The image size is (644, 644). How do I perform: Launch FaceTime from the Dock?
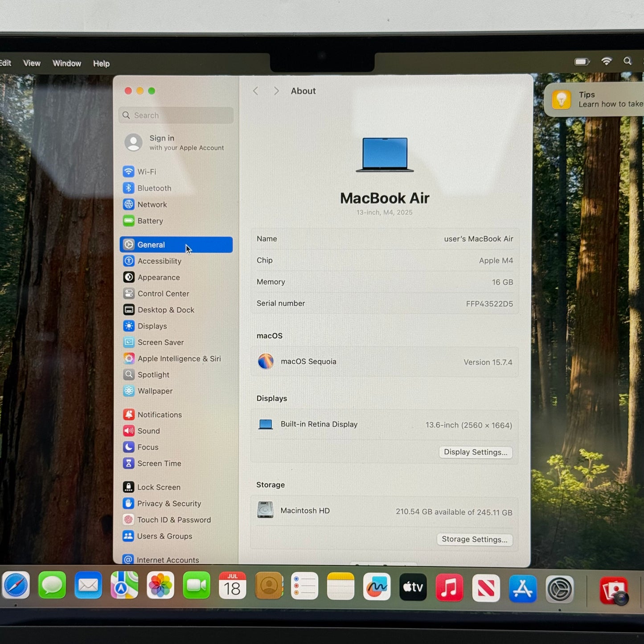(197, 585)
